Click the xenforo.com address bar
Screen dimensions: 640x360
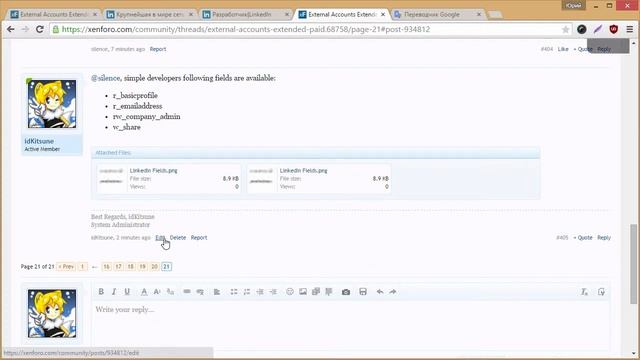(x=310, y=29)
